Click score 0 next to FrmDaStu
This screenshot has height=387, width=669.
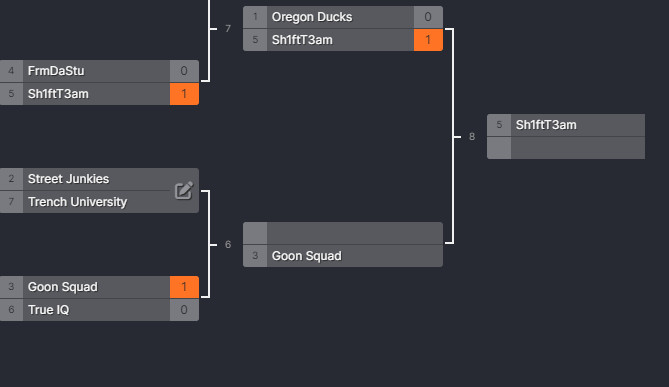click(184, 71)
